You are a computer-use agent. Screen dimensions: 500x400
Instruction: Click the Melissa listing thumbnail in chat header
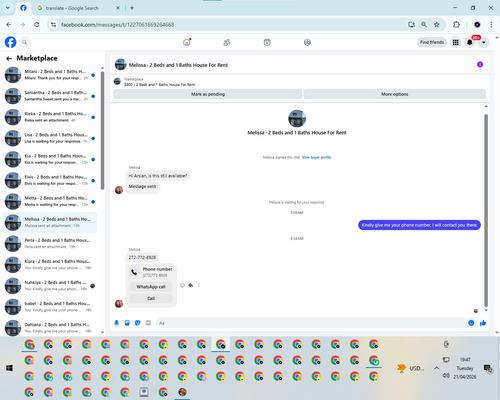click(x=120, y=65)
